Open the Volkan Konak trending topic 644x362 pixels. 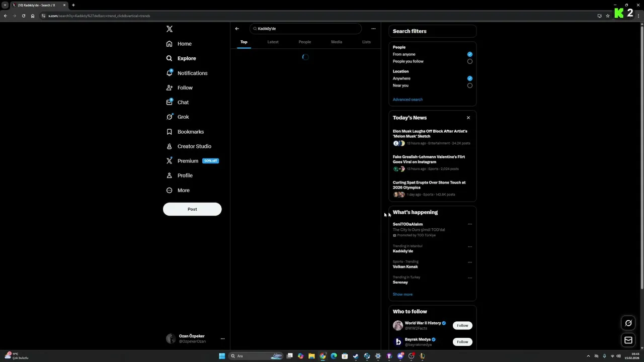(x=406, y=267)
